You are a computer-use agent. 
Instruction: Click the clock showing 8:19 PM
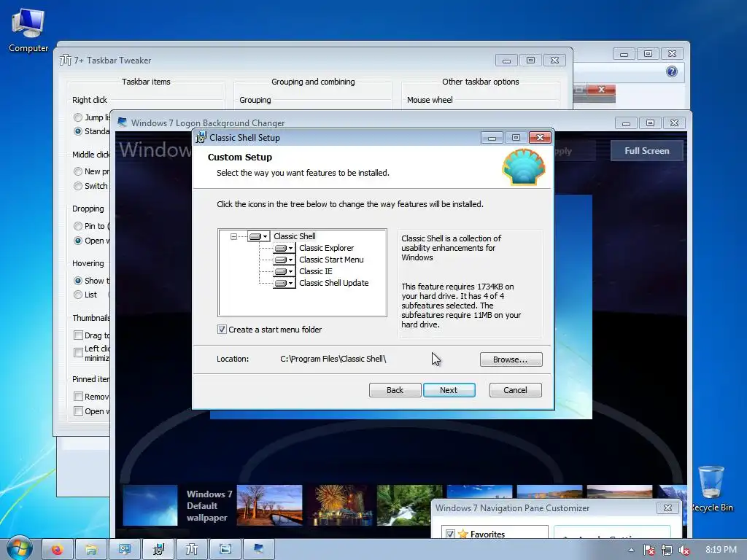point(721,550)
